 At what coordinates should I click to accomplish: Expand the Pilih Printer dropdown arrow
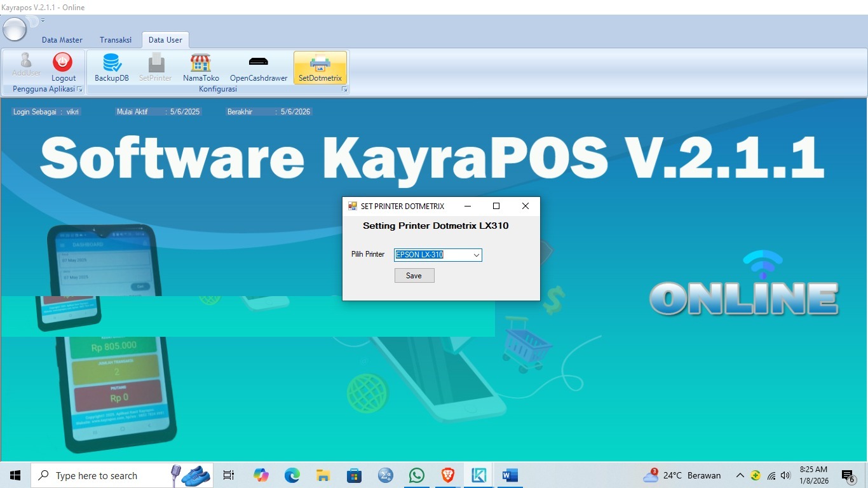[476, 255]
